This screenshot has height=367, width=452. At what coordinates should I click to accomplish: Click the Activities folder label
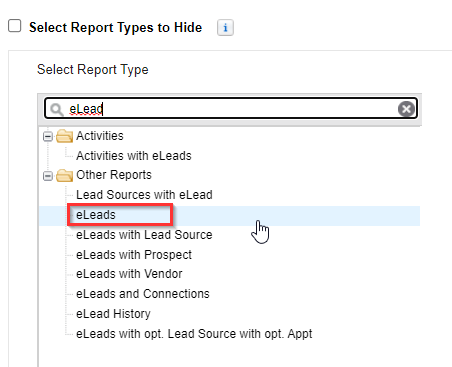100,136
